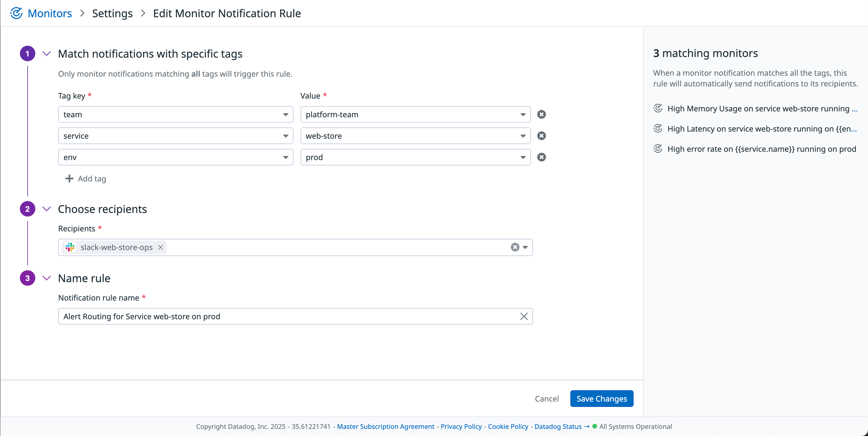Click Save Changes button
This screenshot has width=868, height=436.
[602, 399]
